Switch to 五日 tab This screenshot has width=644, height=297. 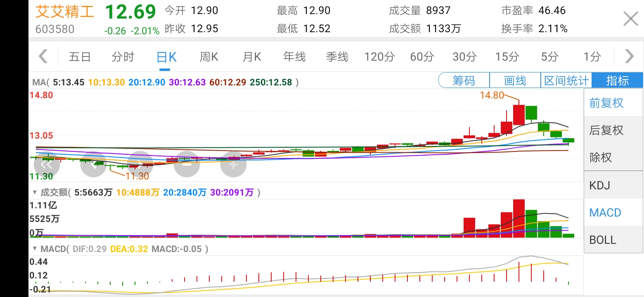coord(80,57)
